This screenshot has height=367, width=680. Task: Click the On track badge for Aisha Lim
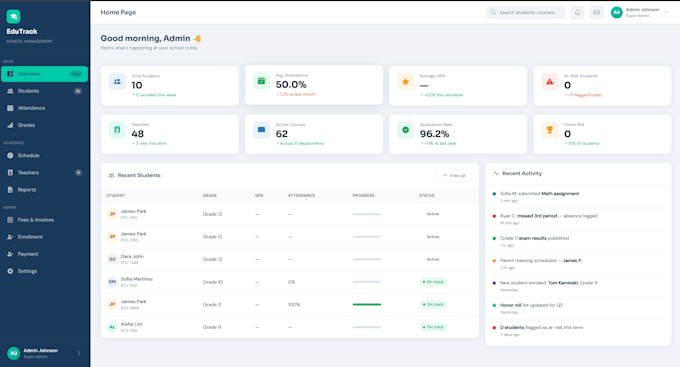[x=433, y=327]
